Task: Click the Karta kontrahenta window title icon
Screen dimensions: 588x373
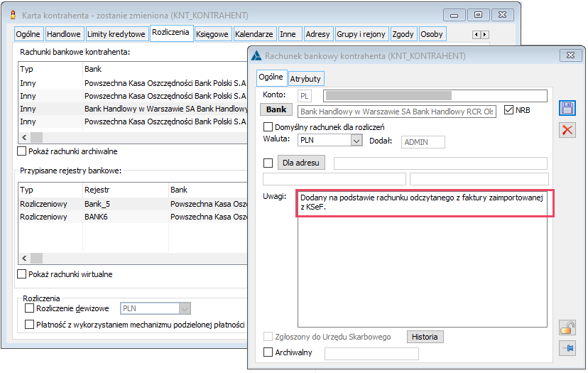Action: pyautogui.click(x=13, y=15)
